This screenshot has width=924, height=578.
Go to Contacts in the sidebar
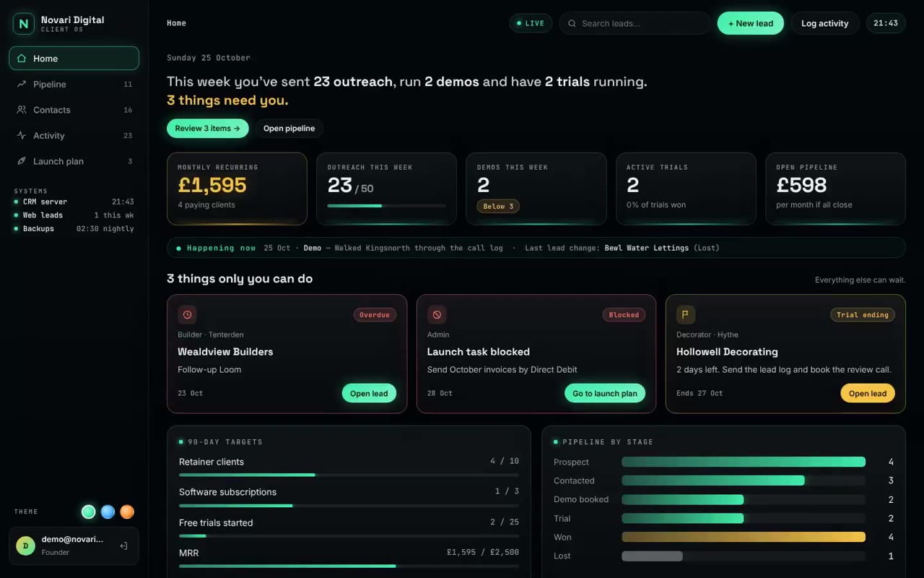click(74, 110)
